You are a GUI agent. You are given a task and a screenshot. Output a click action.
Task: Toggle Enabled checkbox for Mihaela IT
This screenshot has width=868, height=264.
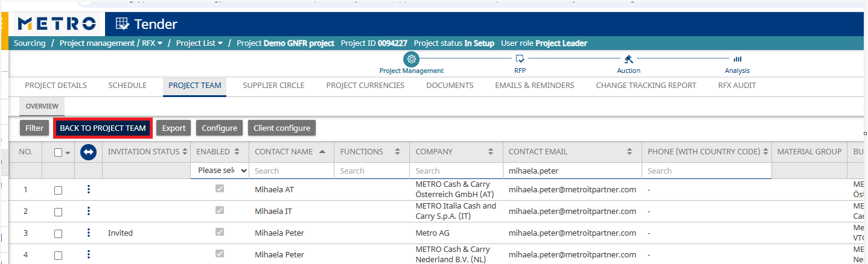click(220, 210)
